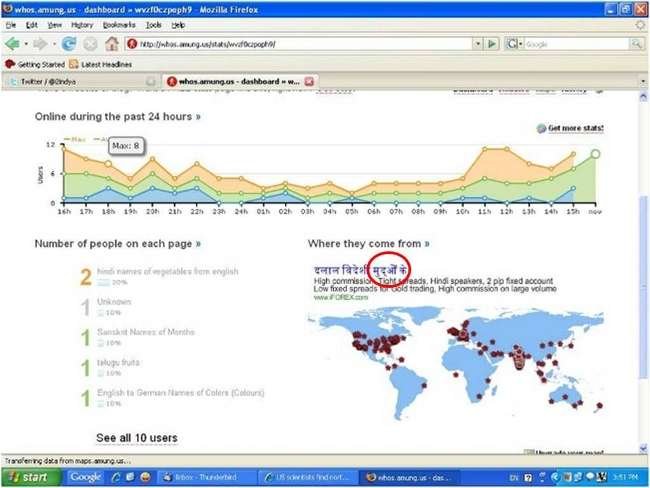Click the smiley quick launch icon
The height and width of the screenshot is (488, 650).
(145, 477)
